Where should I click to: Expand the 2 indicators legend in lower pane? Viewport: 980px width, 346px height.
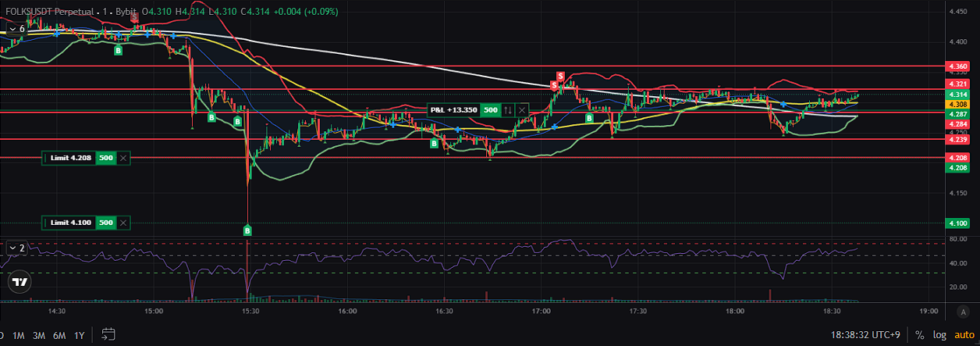[16, 248]
